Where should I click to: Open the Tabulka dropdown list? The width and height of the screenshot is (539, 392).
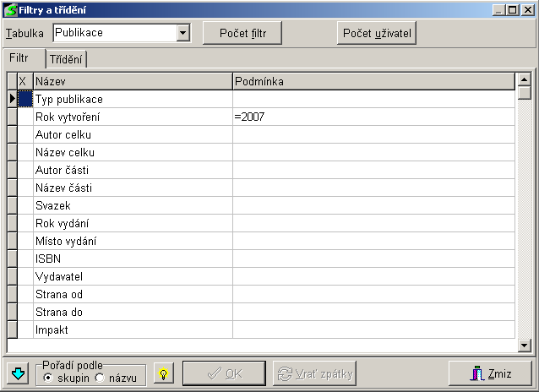[182, 33]
